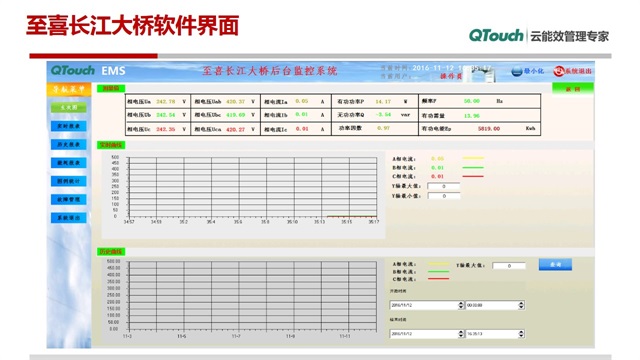
Task: Open 历史报表 in the sidebar
Action: coord(69,144)
